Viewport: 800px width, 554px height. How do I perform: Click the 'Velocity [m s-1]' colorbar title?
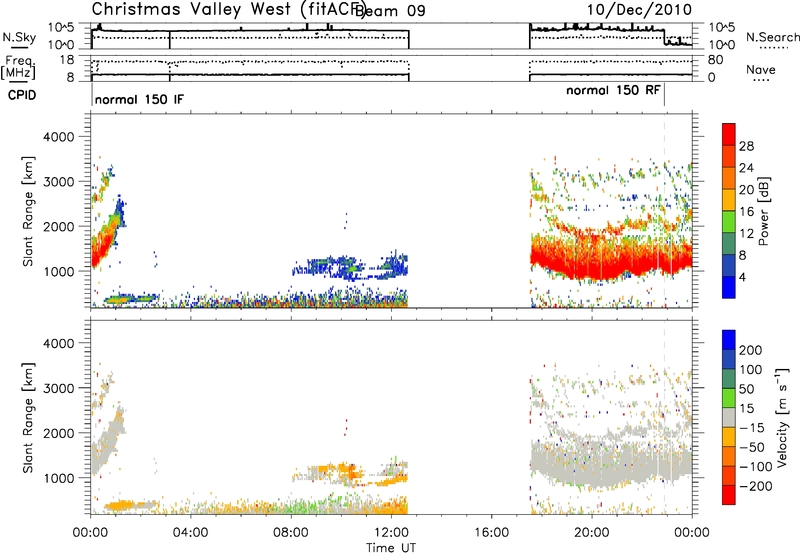click(782, 417)
